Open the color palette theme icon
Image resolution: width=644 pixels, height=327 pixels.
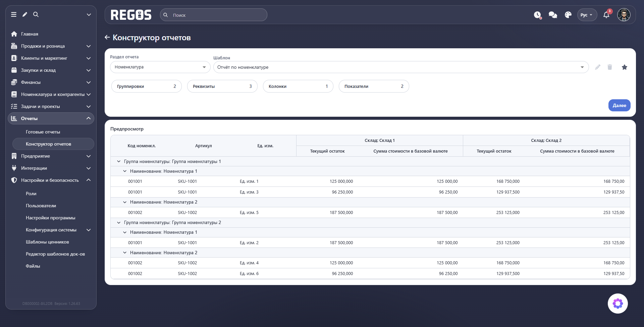pyautogui.click(x=568, y=15)
